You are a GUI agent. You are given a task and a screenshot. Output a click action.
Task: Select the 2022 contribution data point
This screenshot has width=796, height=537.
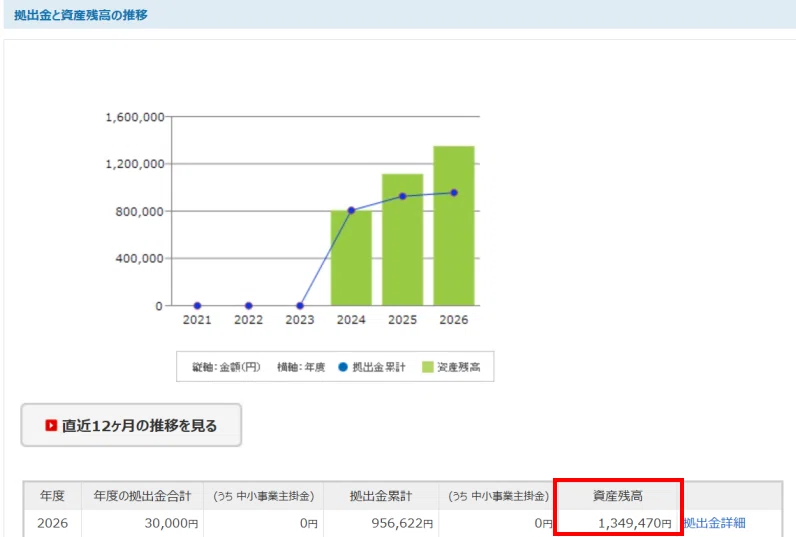click(248, 306)
